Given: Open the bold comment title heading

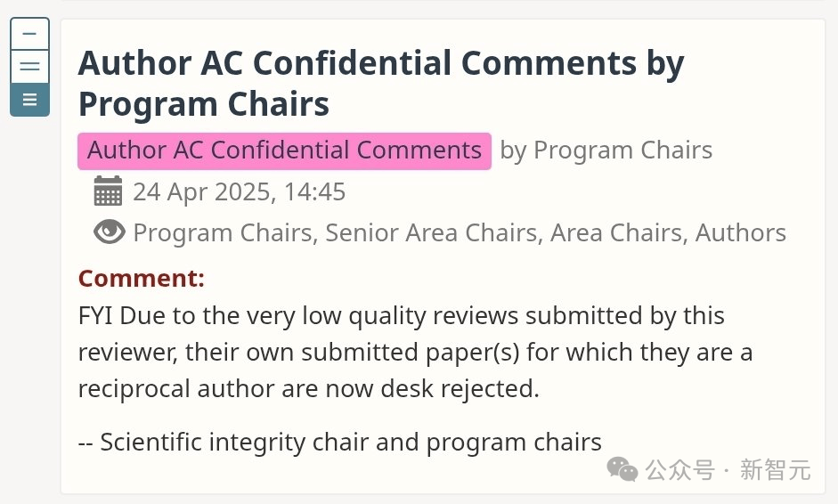Looking at the screenshot, I should (380, 84).
